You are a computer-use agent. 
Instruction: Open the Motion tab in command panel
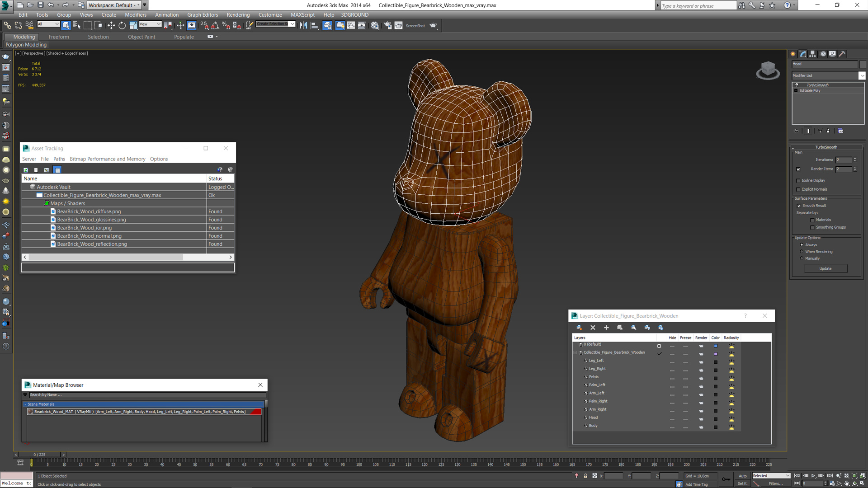823,54
